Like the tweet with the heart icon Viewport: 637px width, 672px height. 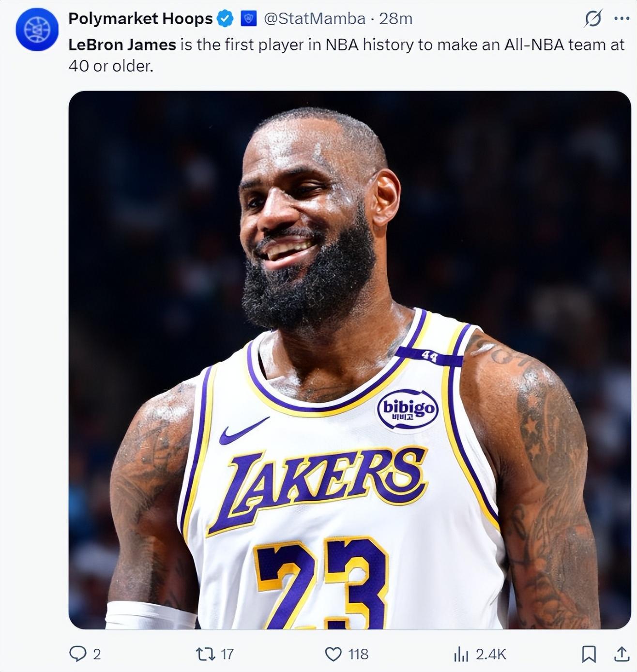[333, 654]
